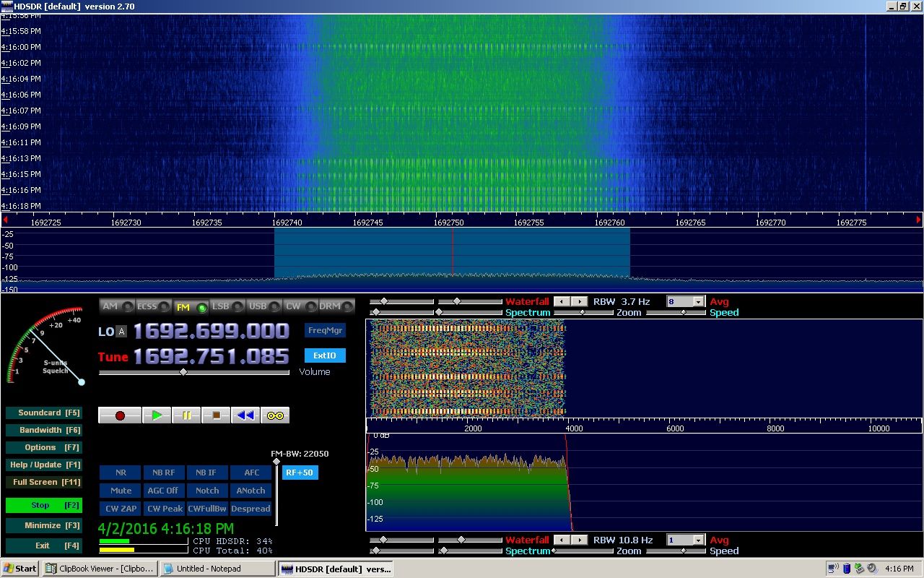The height and width of the screenshot is (578, 924).
Task: Open Soundcard [F5] settings
Action: [x=43, y=413]
